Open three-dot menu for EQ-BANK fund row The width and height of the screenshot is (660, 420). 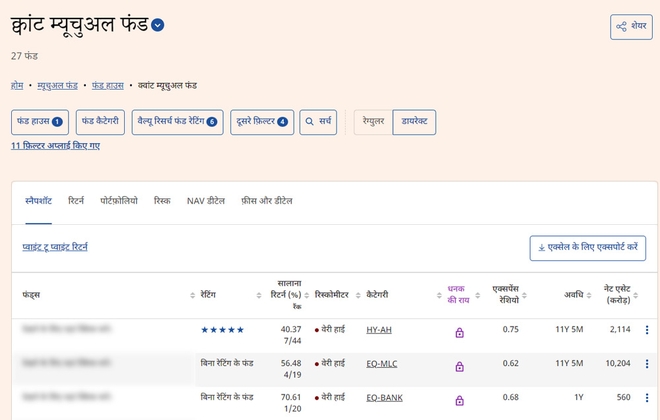click(x=646, y=398)
